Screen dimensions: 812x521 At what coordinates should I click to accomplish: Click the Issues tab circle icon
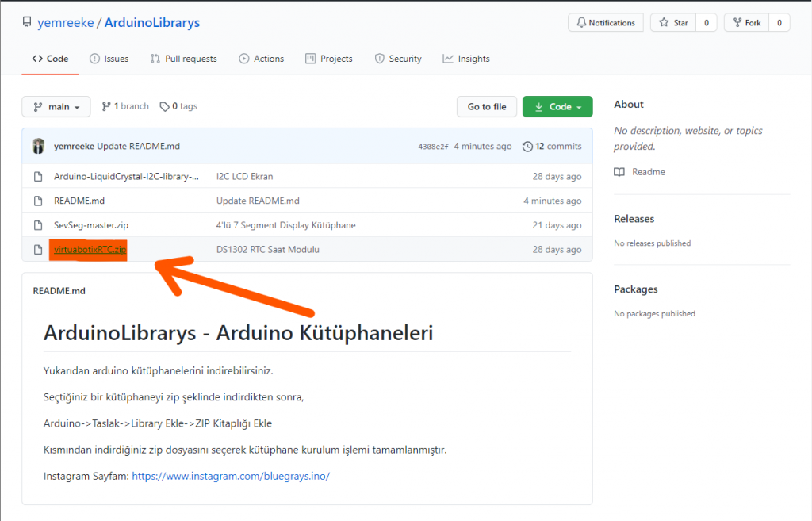click(94, 59)
